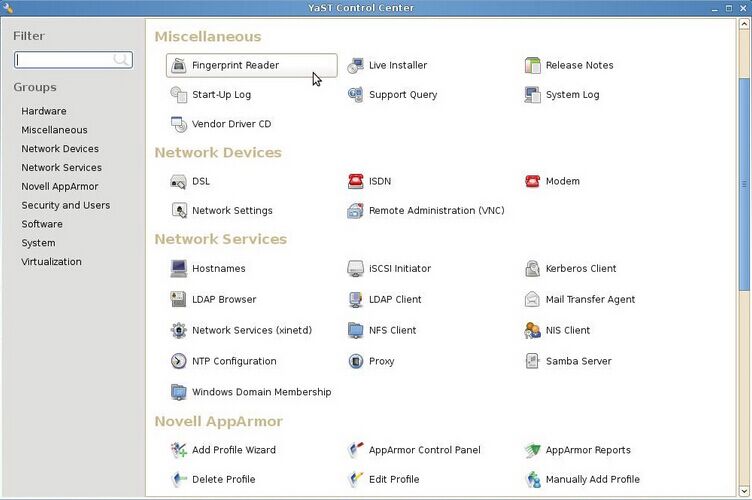Viewport: 752px width, 500px height.
Task: Open the Support Query icon
Action: pyautogui.click(x=355, y=94)
